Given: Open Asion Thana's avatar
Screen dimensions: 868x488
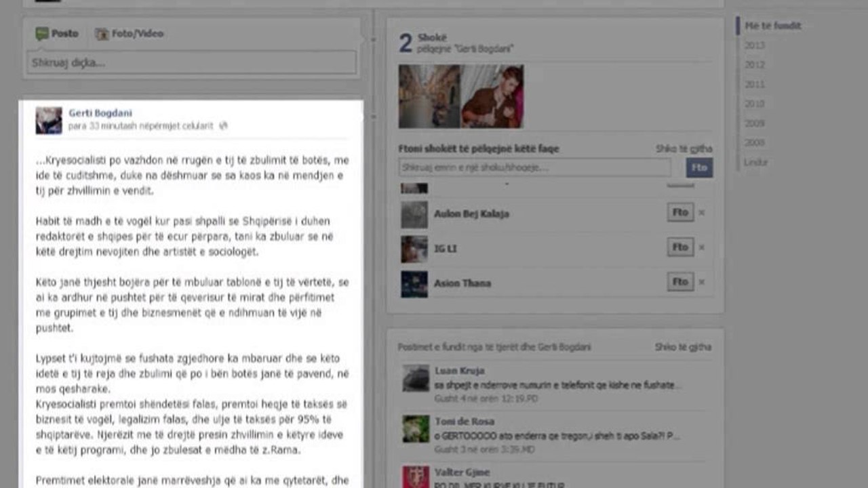Looking at the screenshot, I should pyautogui.click(x=414, y=284).
